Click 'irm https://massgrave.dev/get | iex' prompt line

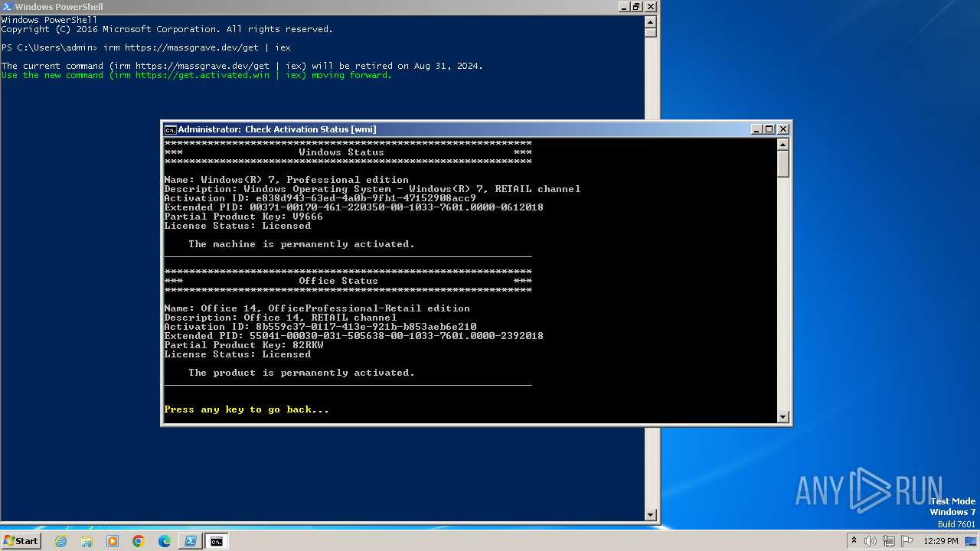[145, 47]
